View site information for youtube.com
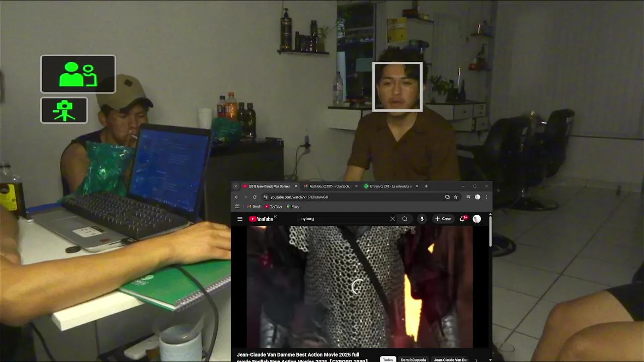The width and height of the screenshot is (644, 362). coord(265,197)
